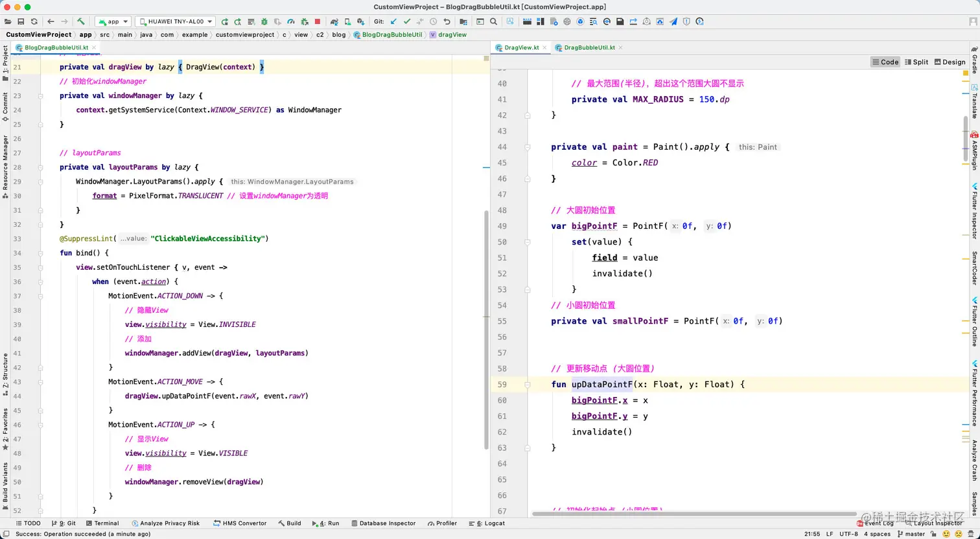Open the Analyze Privacy Risk tool

point(165,523)
